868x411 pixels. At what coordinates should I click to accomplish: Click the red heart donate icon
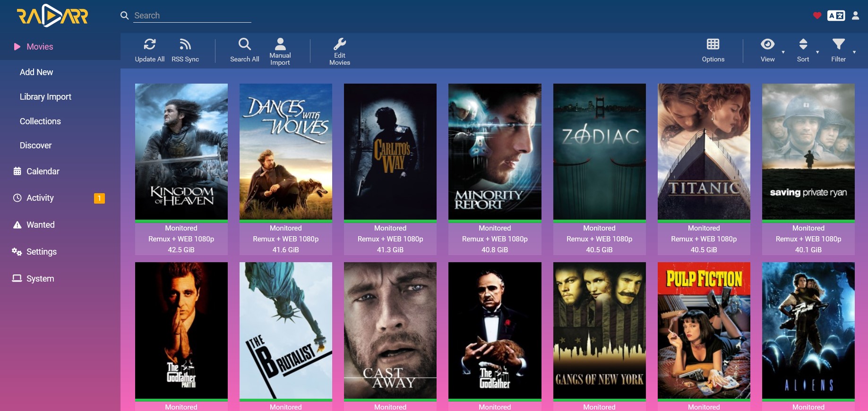(817, 16)
